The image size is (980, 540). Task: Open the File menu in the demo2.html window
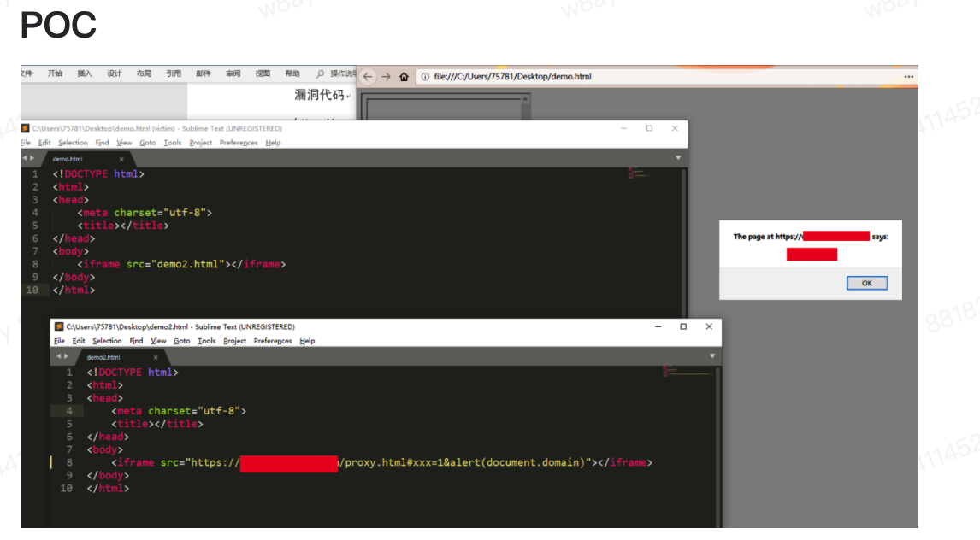pos(58,340)
